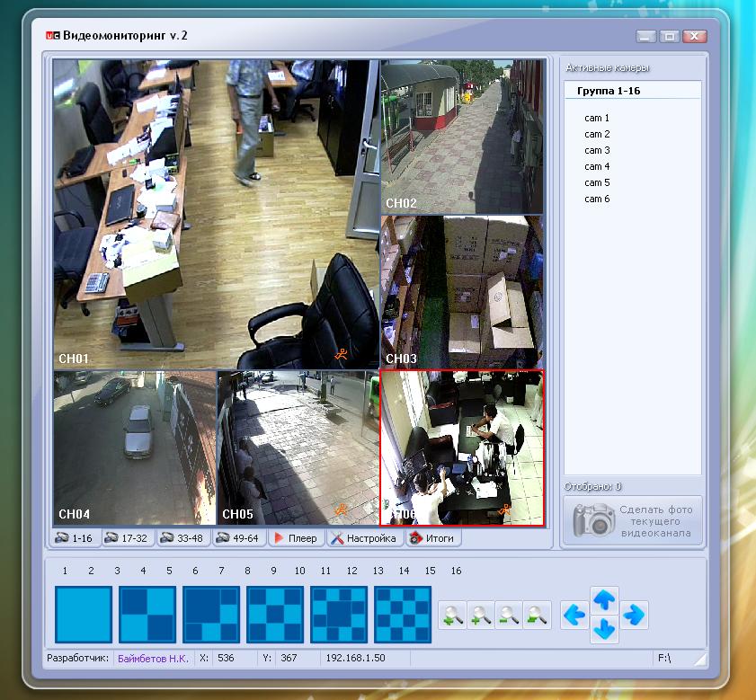Open the Настройка settings tab
This screenshot has width=756, height=700.
pyautogui.click(x=362, y=538)
